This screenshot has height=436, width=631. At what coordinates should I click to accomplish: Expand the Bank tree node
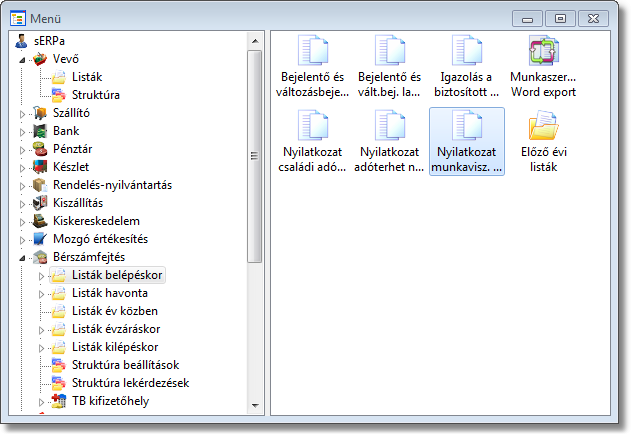click(x=23, y=132)
